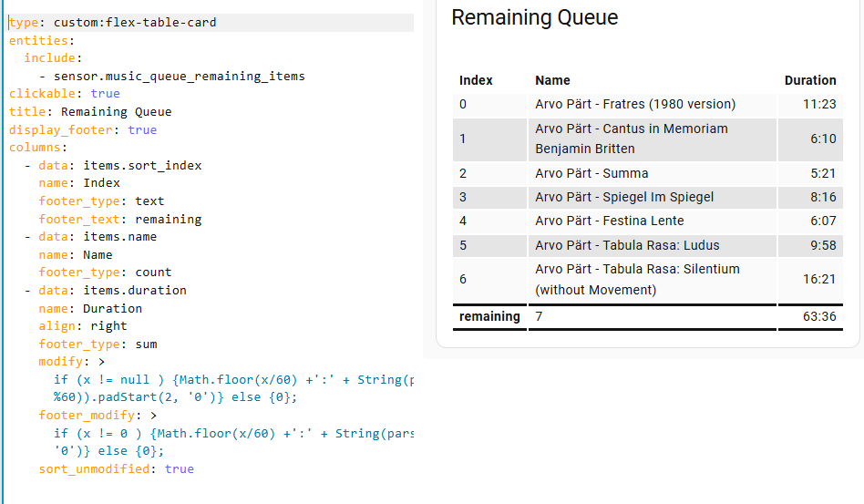Click the 'remaining' footer text cell
The height and width of the screenshot is (504, 864).
489,316
